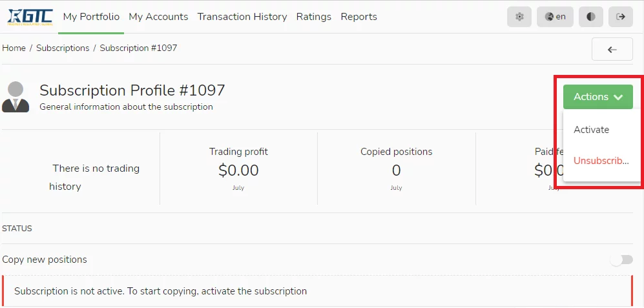Click the subscription profile avatar
644x308 pixels.
click(x=16, y=97)
